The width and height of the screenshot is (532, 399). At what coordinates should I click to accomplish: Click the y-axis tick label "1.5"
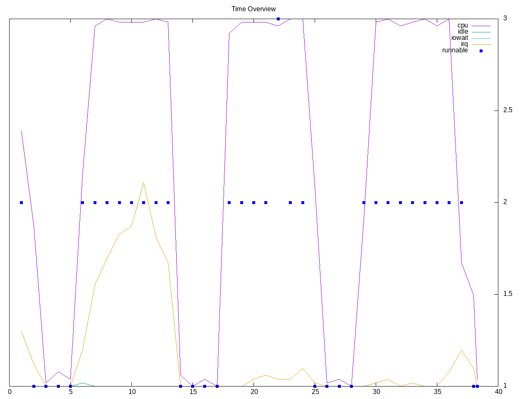(x=507, y=294)
